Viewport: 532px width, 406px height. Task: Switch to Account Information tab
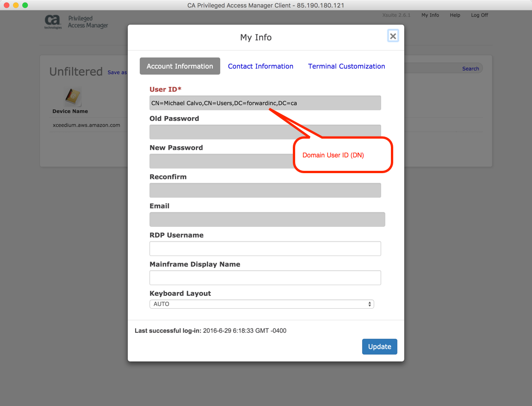coord(180,66)
